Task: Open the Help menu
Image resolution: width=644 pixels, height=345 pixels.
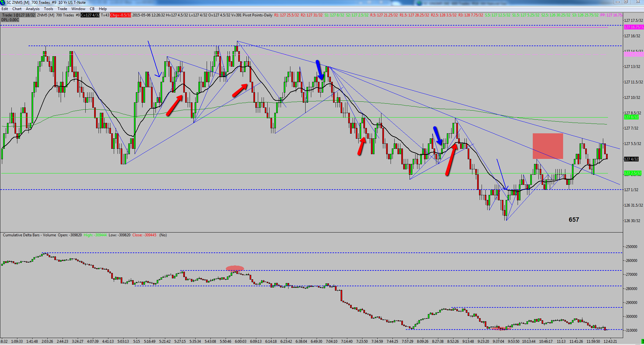Action: tap(103, 9)
